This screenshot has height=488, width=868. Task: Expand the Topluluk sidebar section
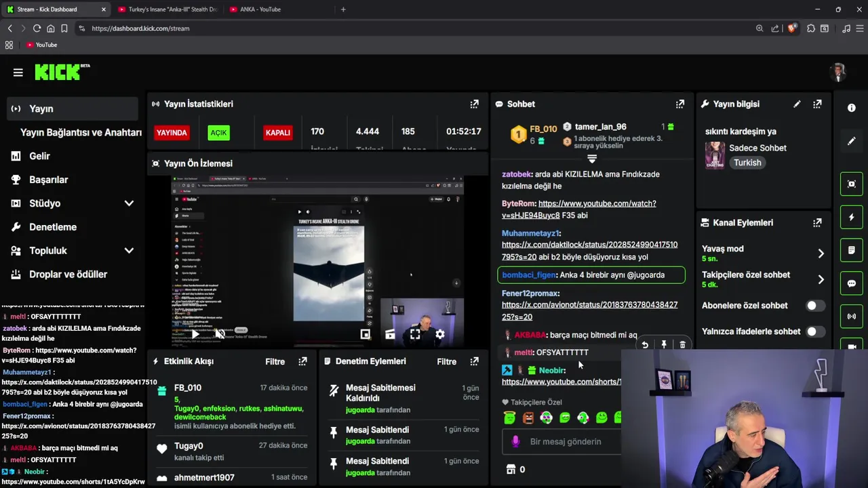pos(129,251)
